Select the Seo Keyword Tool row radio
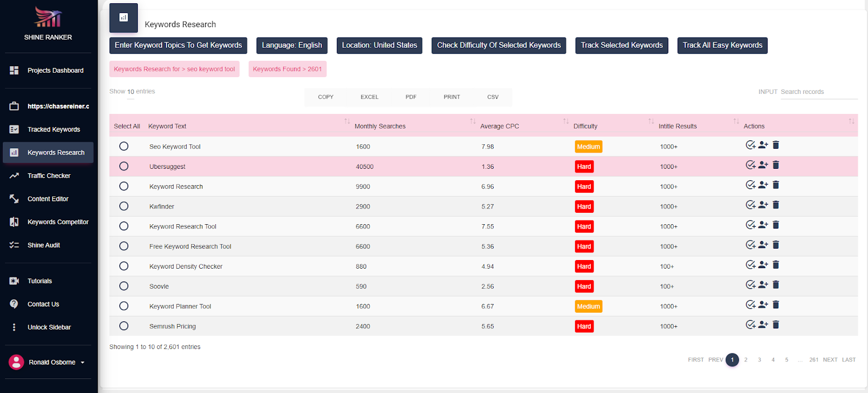The width and height of the screenshot is (868, 393). pos(124,146)
